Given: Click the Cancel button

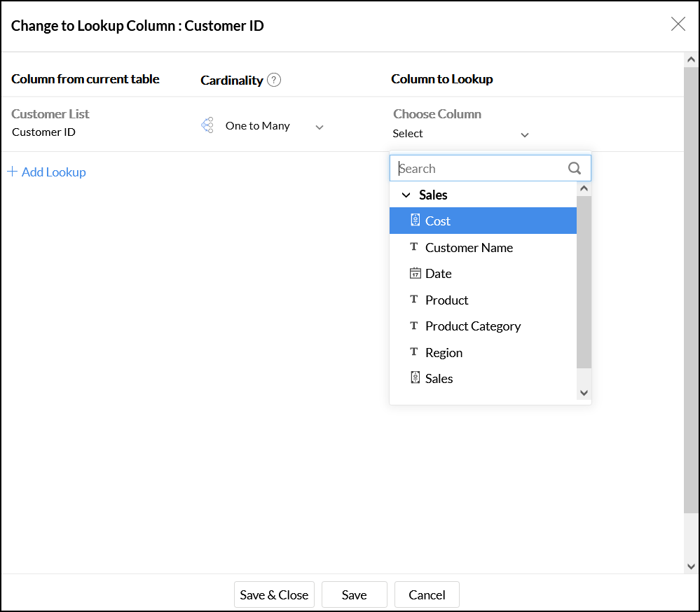Looking at the screenshot, I should (427, 594).
